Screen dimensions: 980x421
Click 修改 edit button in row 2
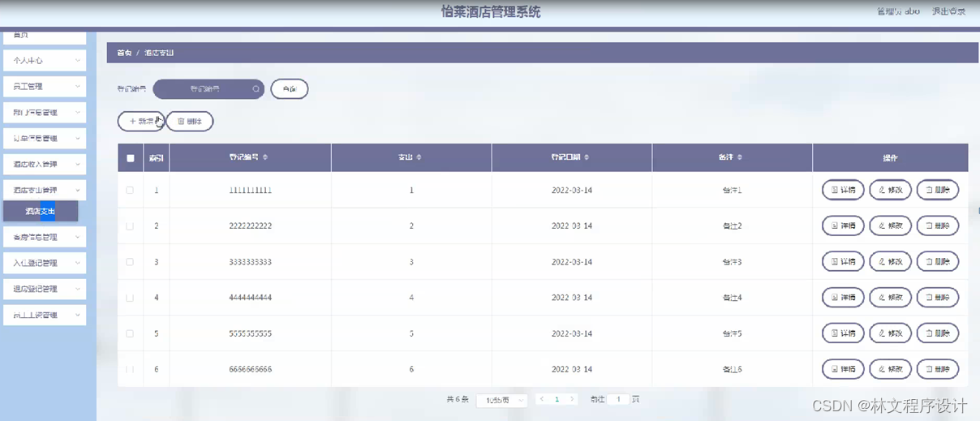(890, 226)
